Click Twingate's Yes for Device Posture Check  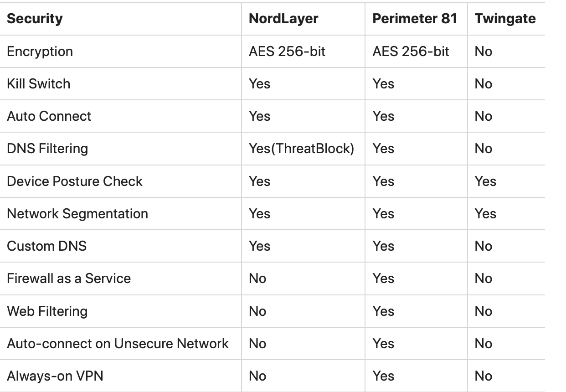485,181
